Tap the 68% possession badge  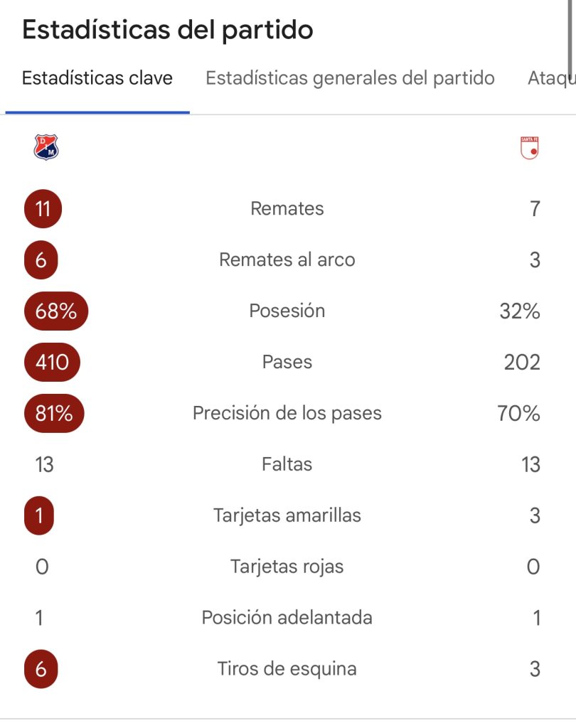[x=55, y=311]
